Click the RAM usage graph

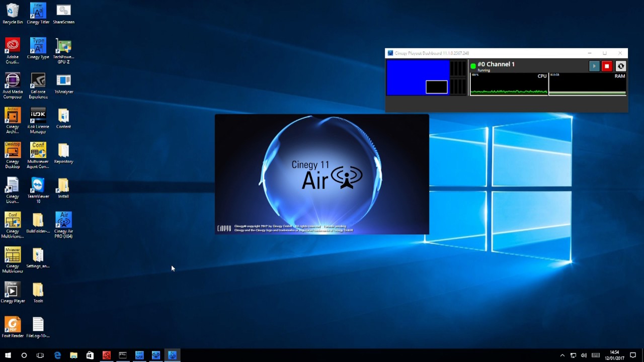588,84
